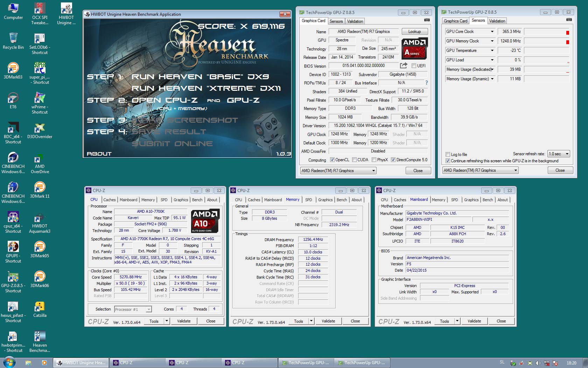This screenshot has height=368, width=588.
Task: Enable the Log to file checkbox
Action: [x=448, y=155]
